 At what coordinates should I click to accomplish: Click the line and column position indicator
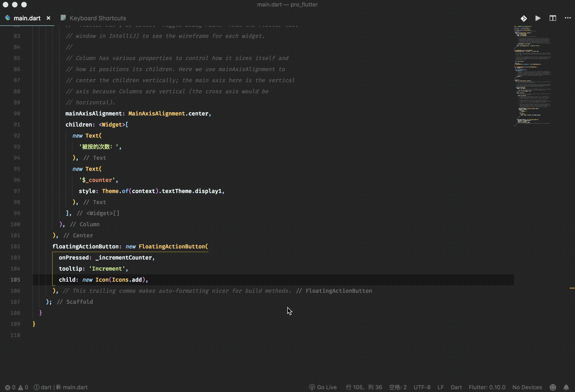[364, 387]
